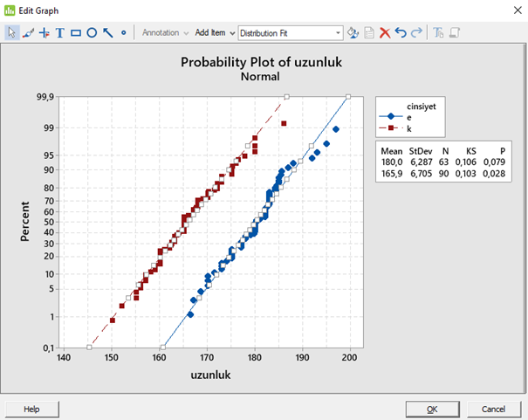528x420 pixels.
Task: Click the Minitab Edit Graph app icon
Action: coord(10,10)
